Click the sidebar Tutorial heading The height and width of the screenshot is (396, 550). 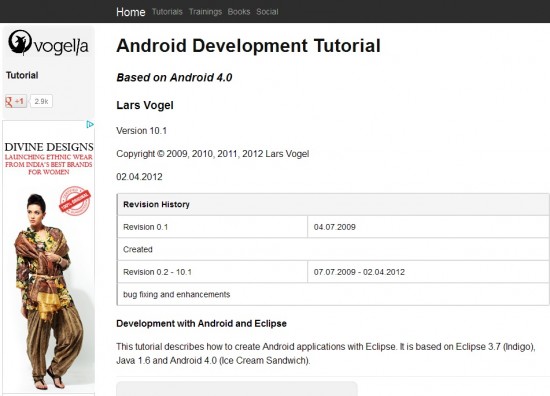tap(22, 75)
